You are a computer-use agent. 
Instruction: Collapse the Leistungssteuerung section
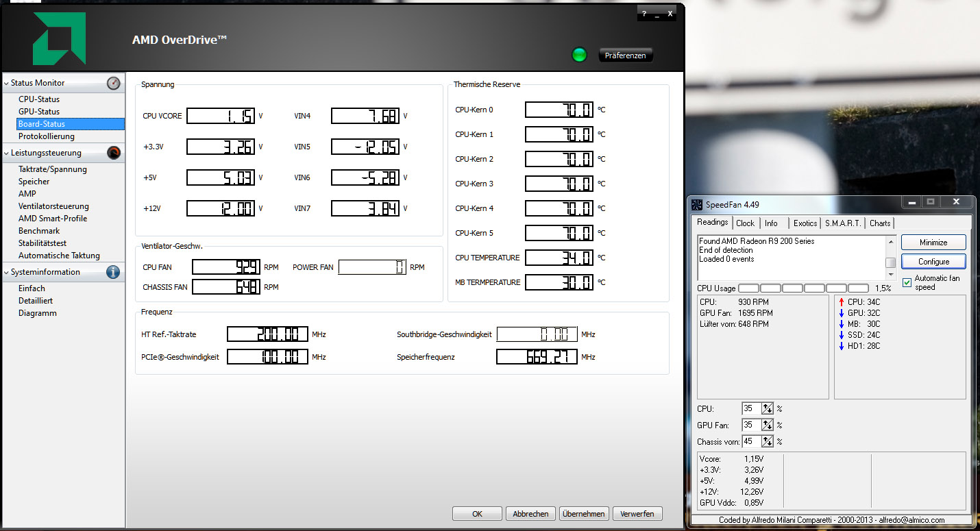6,153
